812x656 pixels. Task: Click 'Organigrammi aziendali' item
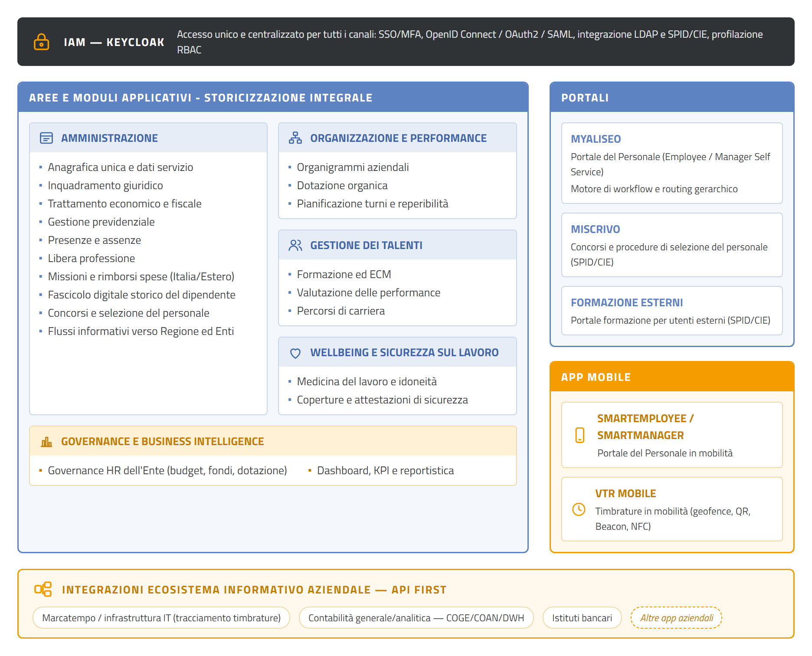click(353, 167)
